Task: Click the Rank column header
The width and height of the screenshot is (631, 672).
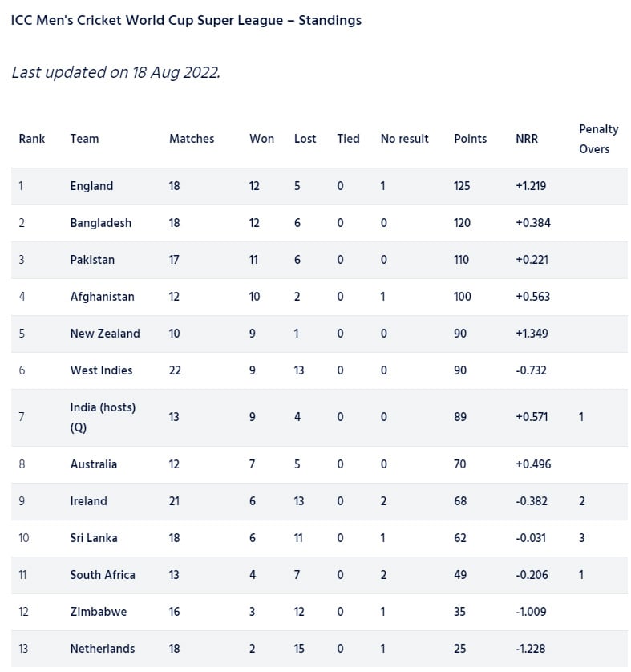Action: pos(32,139)
